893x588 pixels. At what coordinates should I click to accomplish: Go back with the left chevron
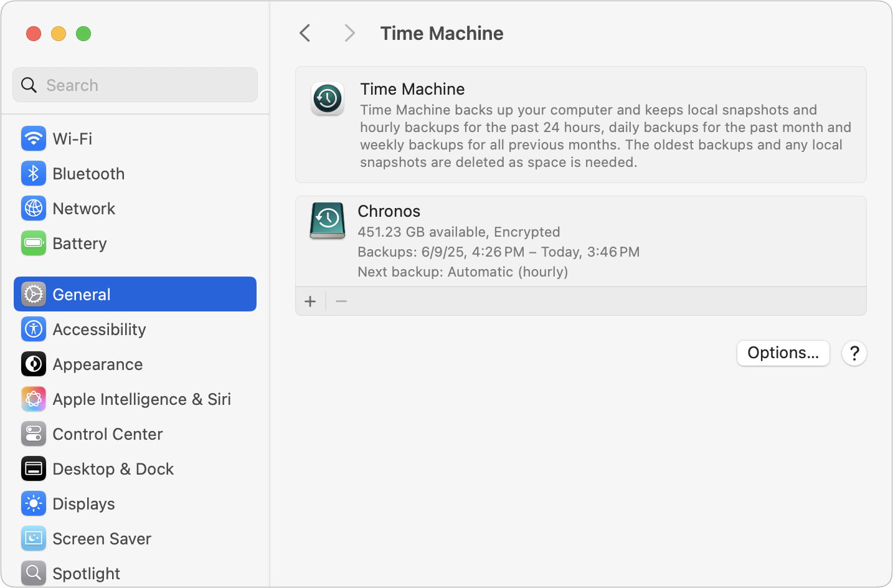[305, 33]
